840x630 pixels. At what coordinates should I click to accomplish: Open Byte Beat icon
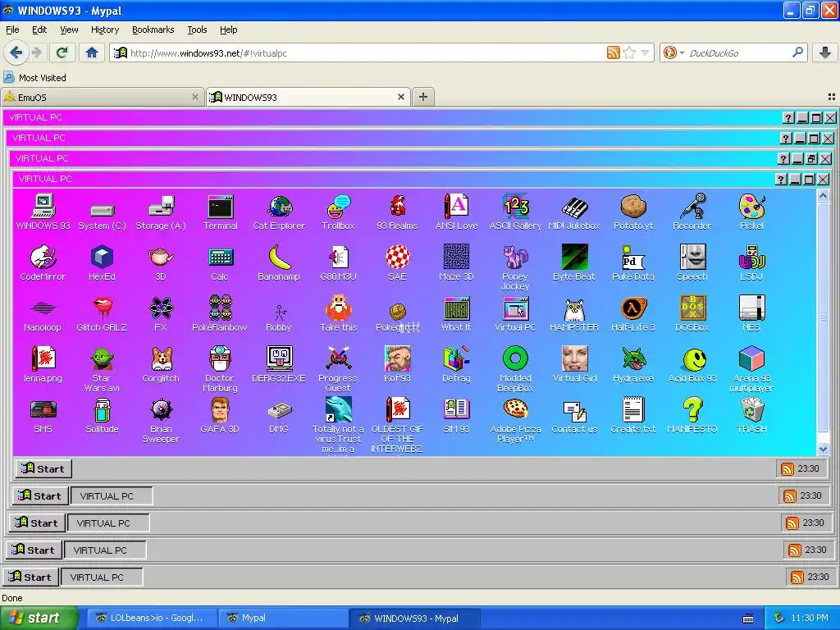574,263
